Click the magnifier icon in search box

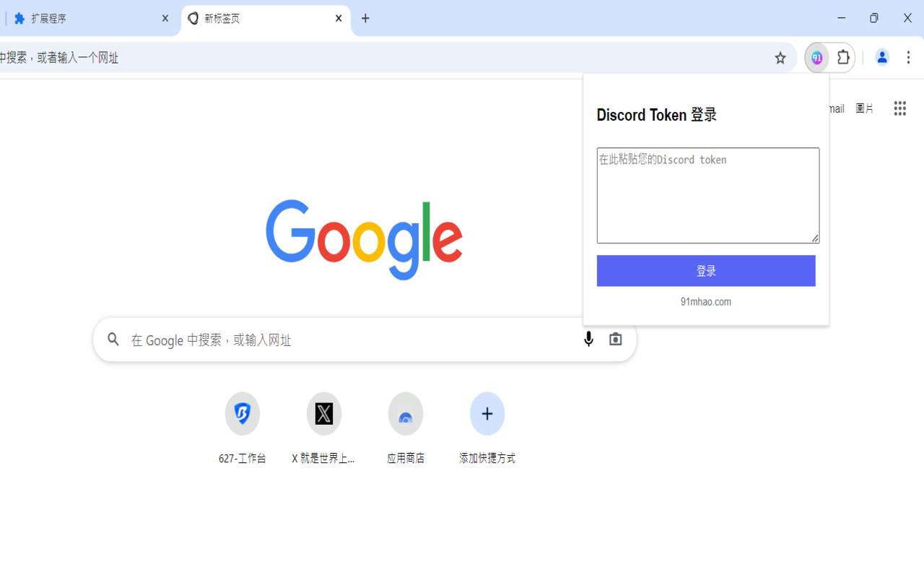(x=113, y=339)
